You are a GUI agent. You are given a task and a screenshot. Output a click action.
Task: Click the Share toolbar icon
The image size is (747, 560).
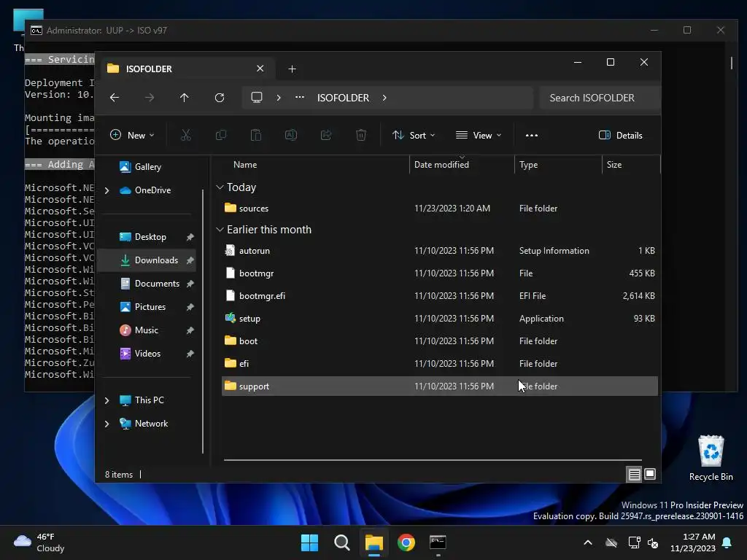(326, 135)
